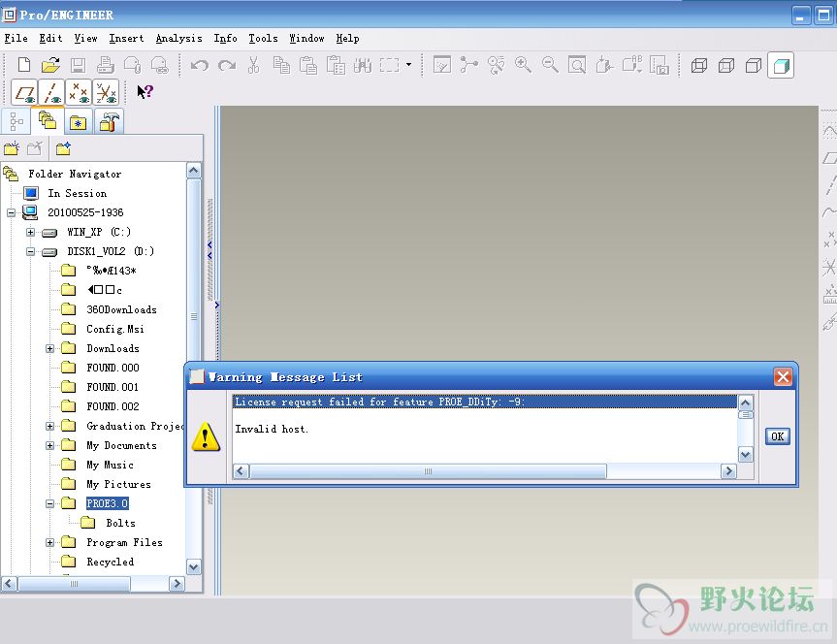Open the View menu
The height and width of the screenshot is (644, 837).
85,39
